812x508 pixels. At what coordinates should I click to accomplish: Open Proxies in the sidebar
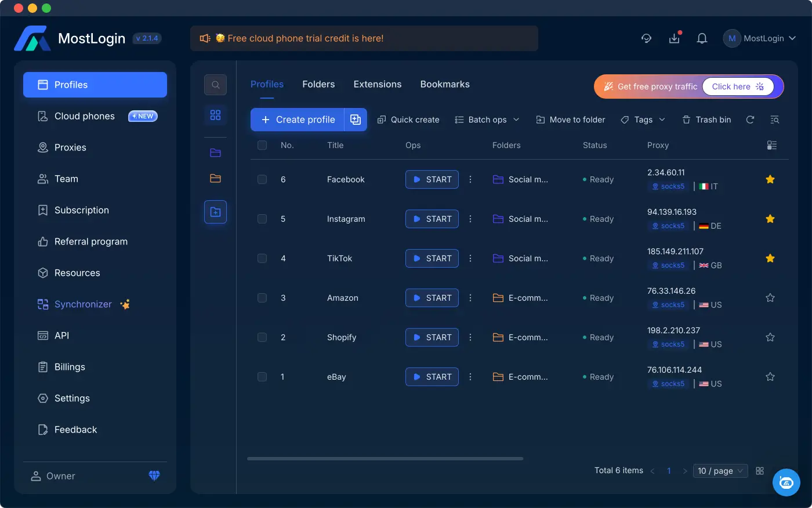tap(95, 147)
